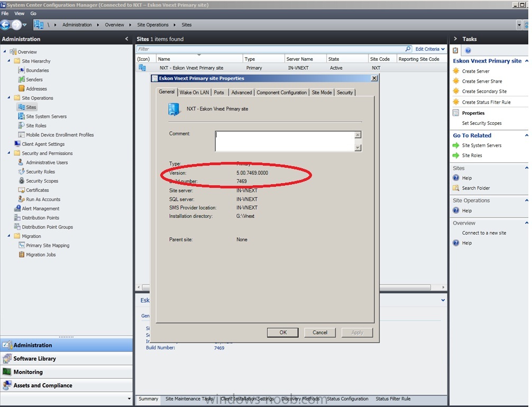Image resolution: width=532 pixels, height=407 pixels.
Task: Click green arrow beside Site System Servers task
Action: pos(456,146)
